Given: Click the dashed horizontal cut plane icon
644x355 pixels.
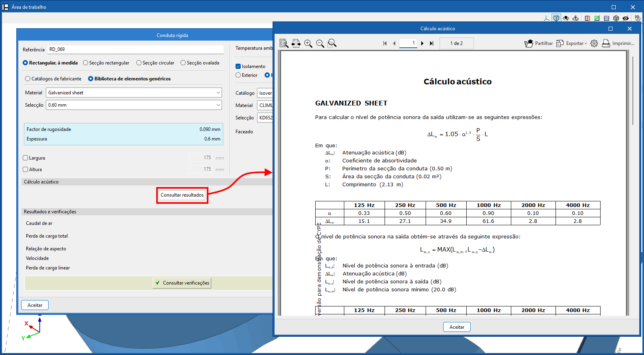Looking at the screenshot, I should click(x=607, y=18).
